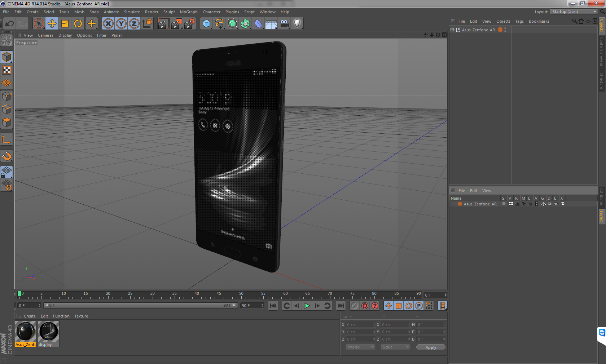Viewport: 606px width, 364px height.
Task: Toggle layer Solo dot for Asus_Zenfone_AR
Action: tap(504, 204)
